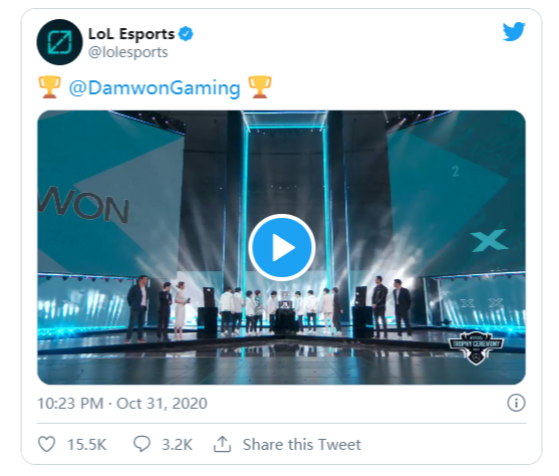Click the trophy emoji after @DamwonGaming
559x476 pixels.
pos(260,87)
